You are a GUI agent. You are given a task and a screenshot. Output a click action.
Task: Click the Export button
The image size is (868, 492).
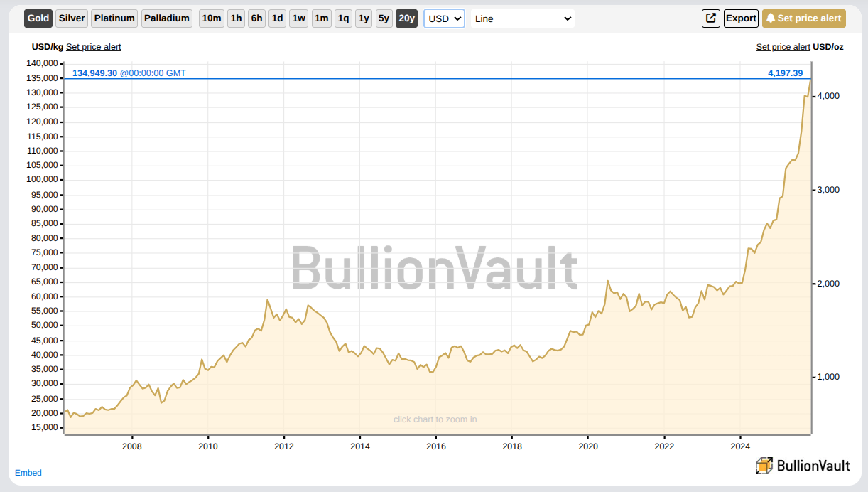tap(741, 18)
